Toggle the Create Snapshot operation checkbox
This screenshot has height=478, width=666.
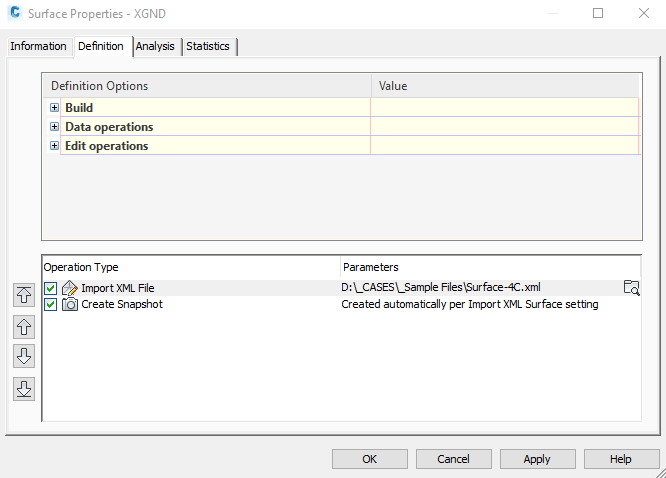click(x=51, y=304)
